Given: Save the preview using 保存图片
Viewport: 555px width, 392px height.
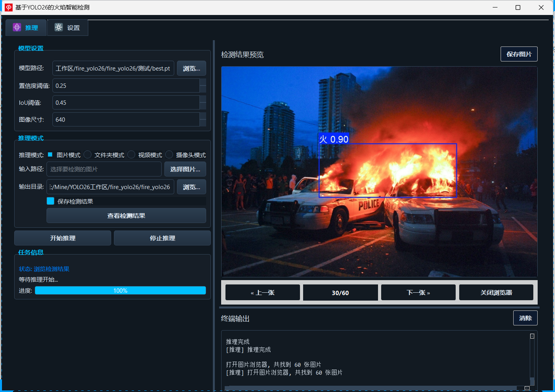Looking at the screenshot, I should [519, 54].
